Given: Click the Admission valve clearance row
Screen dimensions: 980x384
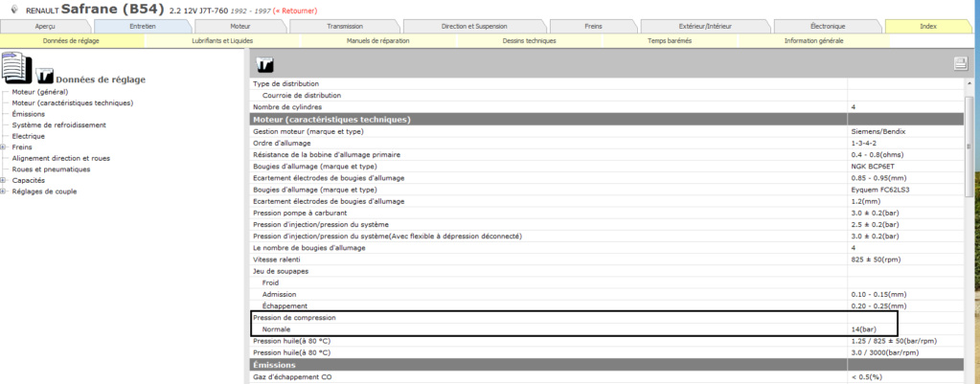Looking at the screenshot, I should point(607,294).
